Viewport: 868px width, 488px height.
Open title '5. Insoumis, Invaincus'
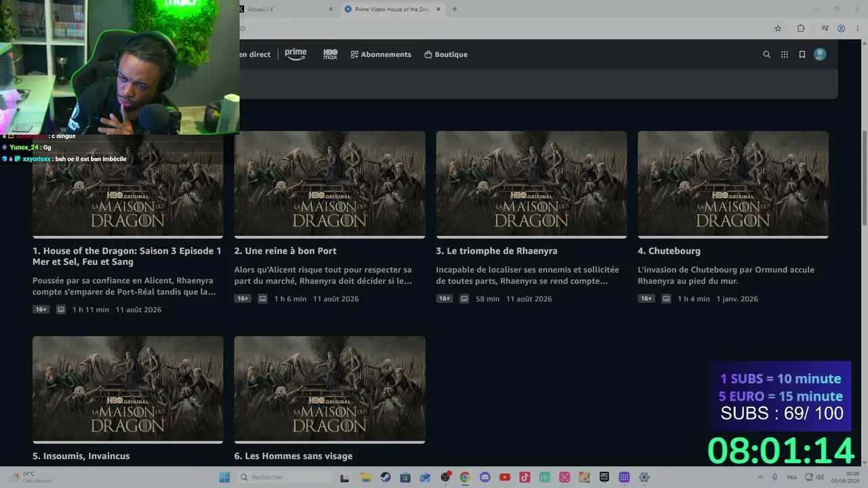81,456
